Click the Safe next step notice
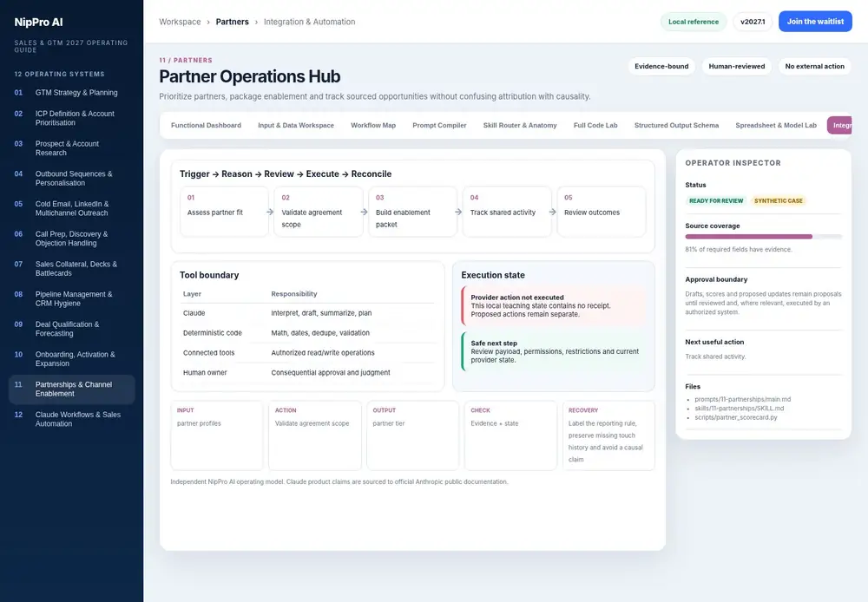Image resolution: width=868 pixels, height=602 pixels. click(x=554, y=351)
